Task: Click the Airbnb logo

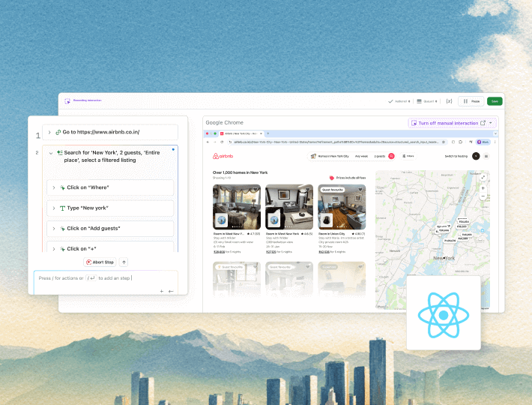Action: 223,156
